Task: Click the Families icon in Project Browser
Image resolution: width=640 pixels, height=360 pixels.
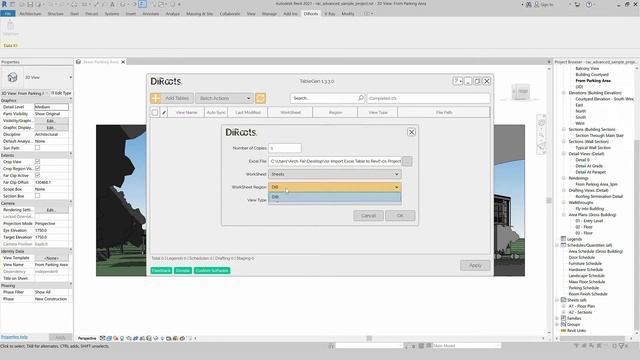Action: [x=563, y=318]
